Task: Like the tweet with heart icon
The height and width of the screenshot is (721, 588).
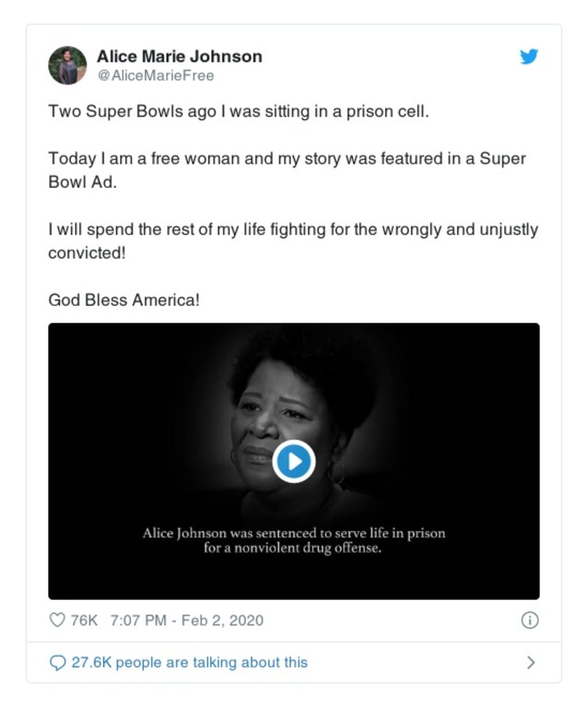Action: (57, 620)
